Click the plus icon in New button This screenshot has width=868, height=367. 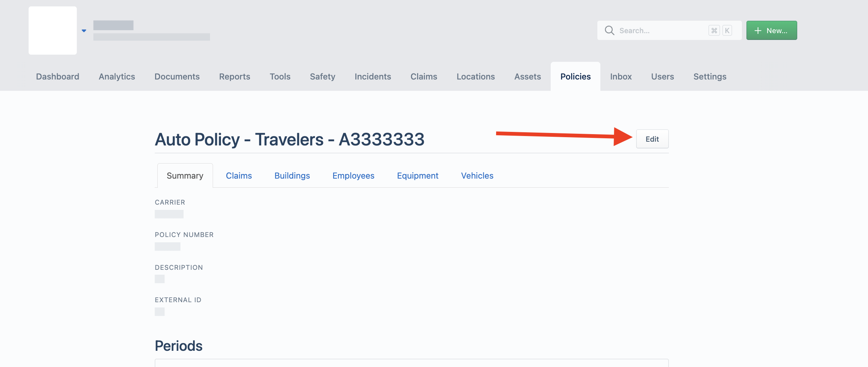pos(758,31)
